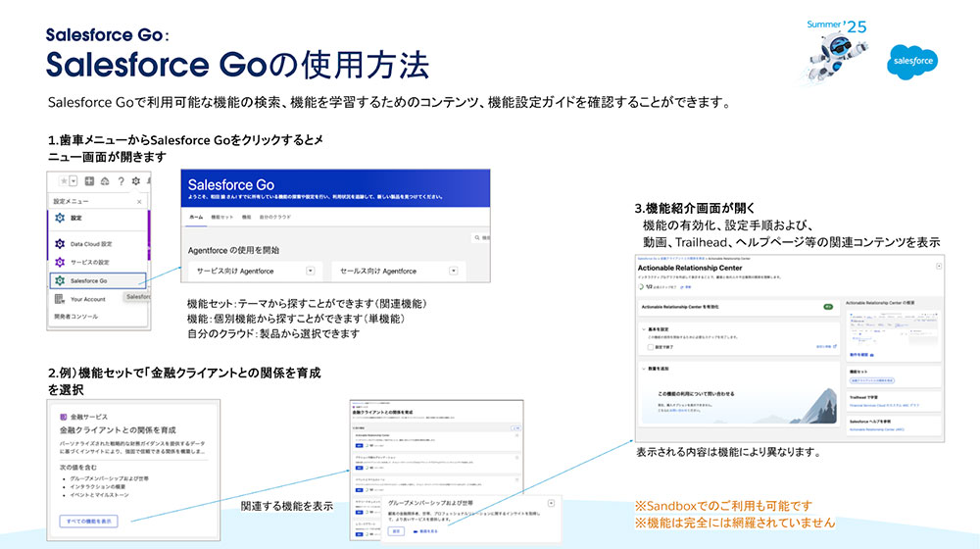Click the watch video link in the popup
980x549 pixels.
tap(425, 531)
